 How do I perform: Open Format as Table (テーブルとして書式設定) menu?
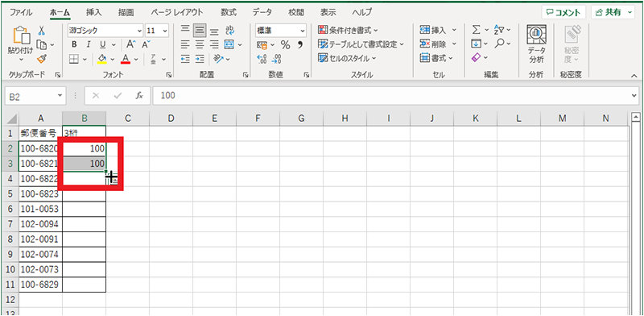[x=361, y=44]
